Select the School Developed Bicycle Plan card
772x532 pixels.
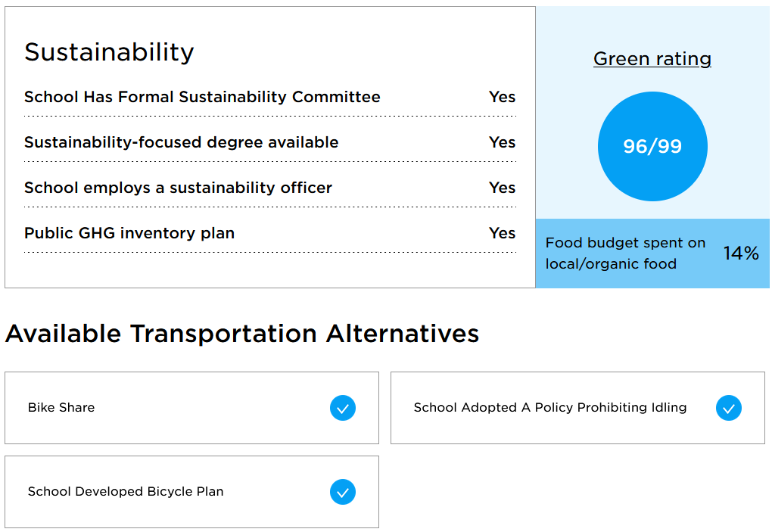(191, 492)
